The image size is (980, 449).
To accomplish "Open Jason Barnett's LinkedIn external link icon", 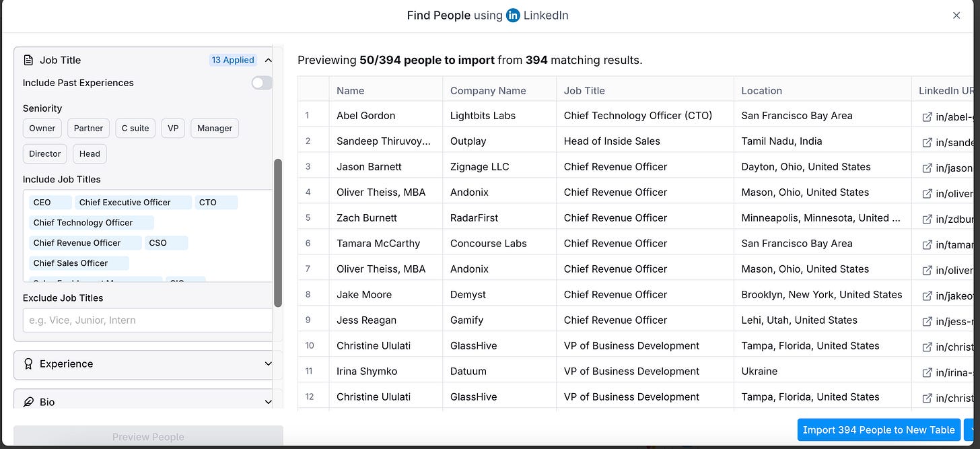I will click(927, 168).
